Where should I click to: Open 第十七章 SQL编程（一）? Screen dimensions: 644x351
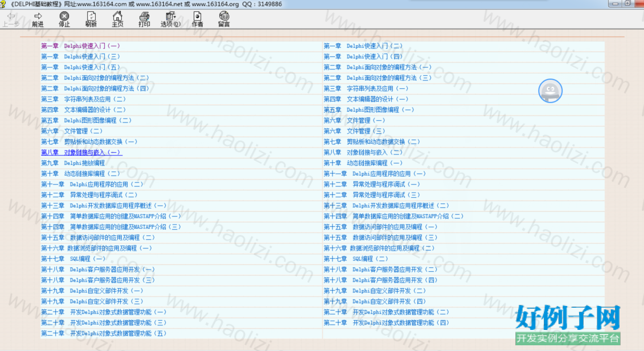[x=73, y=259]
